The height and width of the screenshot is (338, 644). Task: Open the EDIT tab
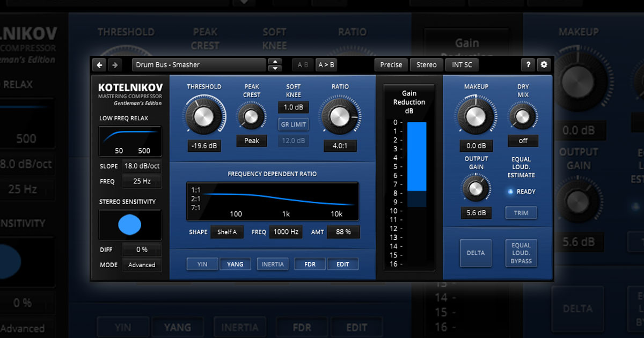[342, 264]
